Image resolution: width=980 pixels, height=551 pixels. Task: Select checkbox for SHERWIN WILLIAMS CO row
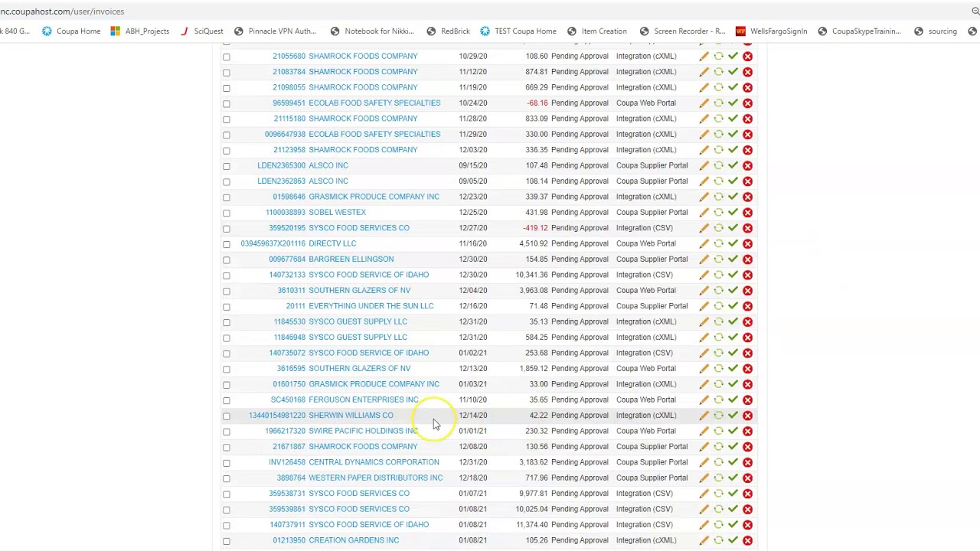point(226,416)
